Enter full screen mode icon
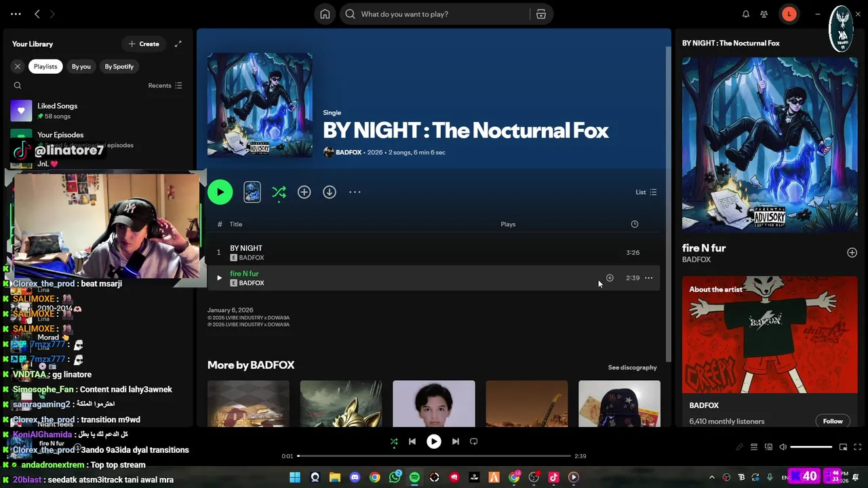The height and width of the screenshot is (488, 868). [x=857, y=447]
